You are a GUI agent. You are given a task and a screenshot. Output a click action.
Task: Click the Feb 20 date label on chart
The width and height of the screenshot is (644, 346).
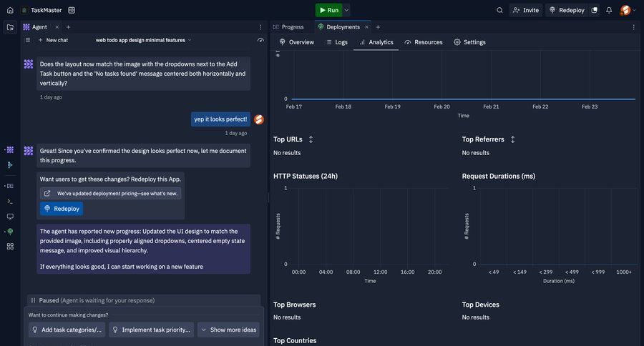442,107
